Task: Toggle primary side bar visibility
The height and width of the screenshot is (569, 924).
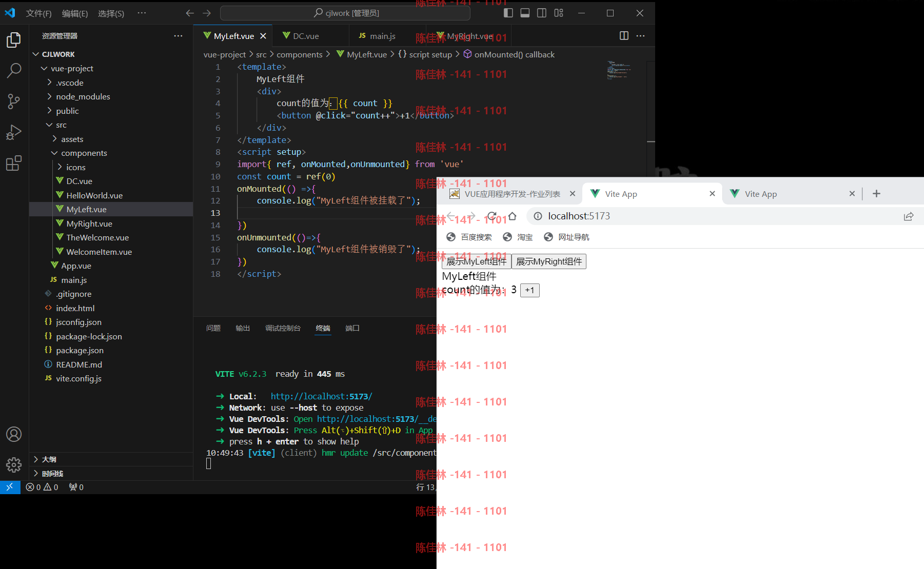Action: point(508,13)
